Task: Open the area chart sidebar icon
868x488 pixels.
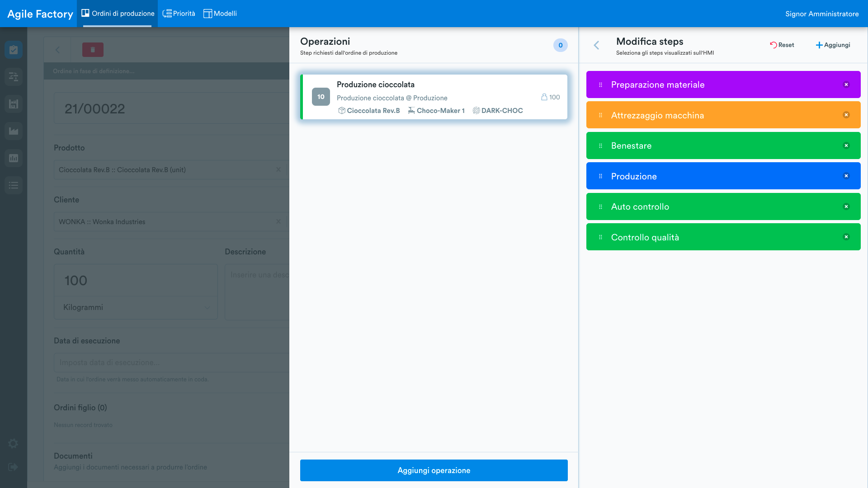Action: click(14, 131)
